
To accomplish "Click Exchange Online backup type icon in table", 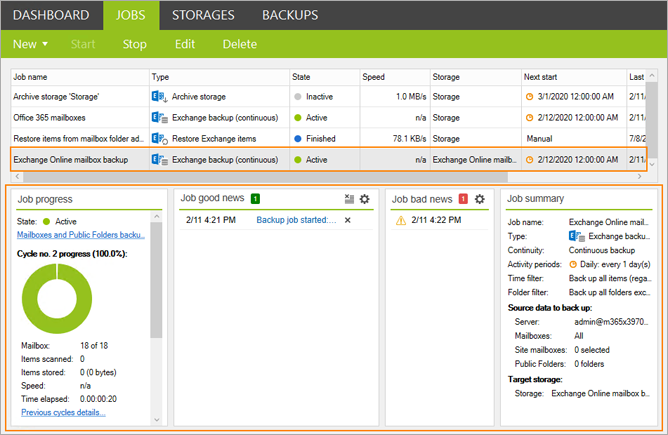I will (x=159, y=160).
